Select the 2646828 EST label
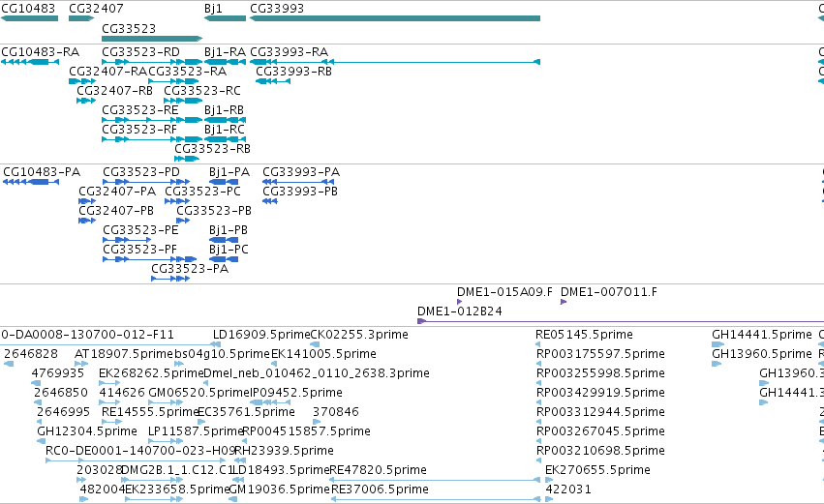Viewport: 824px width, 504px height. pos(31,354)
